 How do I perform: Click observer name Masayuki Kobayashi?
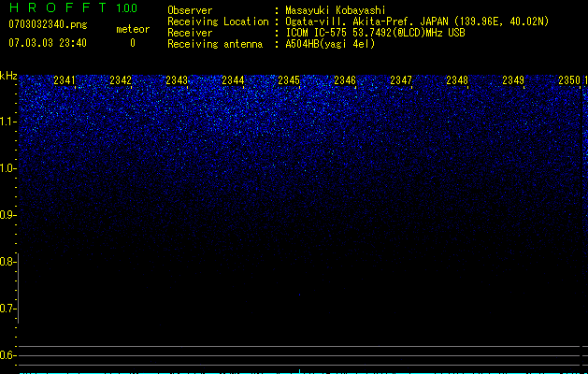pos(336,10)
